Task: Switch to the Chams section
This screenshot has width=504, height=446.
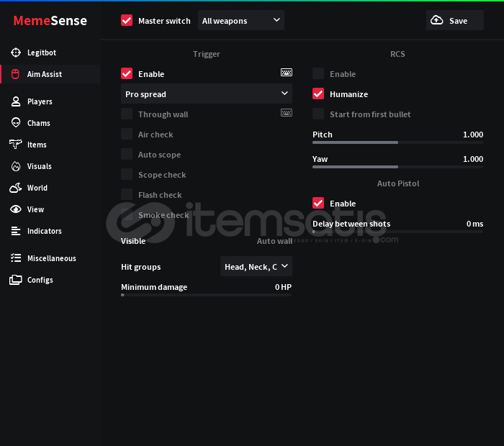Action: pos(50,123)
